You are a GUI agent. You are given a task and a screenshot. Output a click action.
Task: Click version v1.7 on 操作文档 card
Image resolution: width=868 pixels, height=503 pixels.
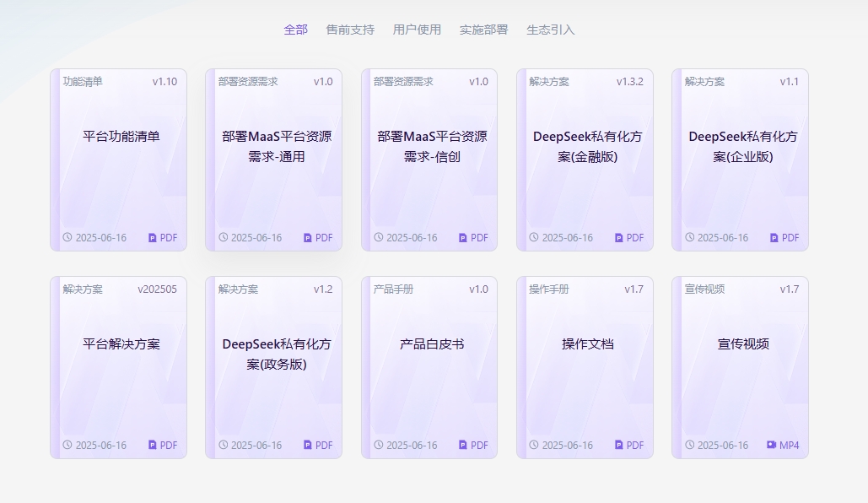click(x=633, y=289)
